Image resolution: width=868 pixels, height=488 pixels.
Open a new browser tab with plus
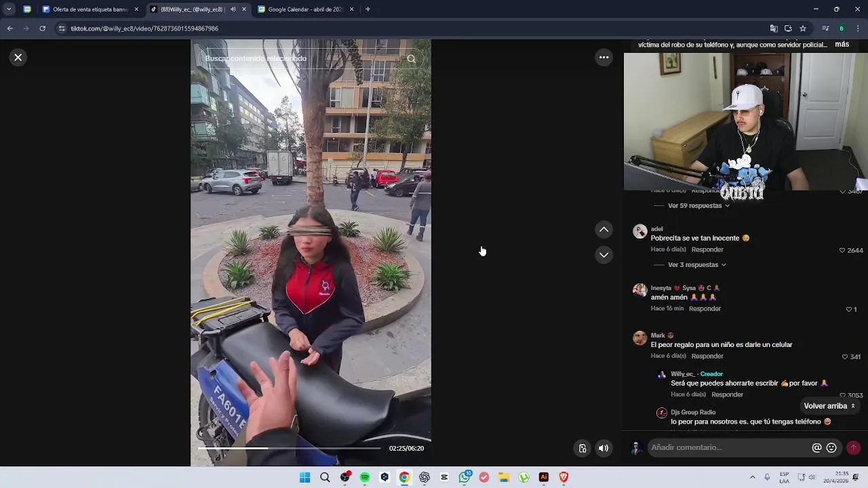(368, 9)
